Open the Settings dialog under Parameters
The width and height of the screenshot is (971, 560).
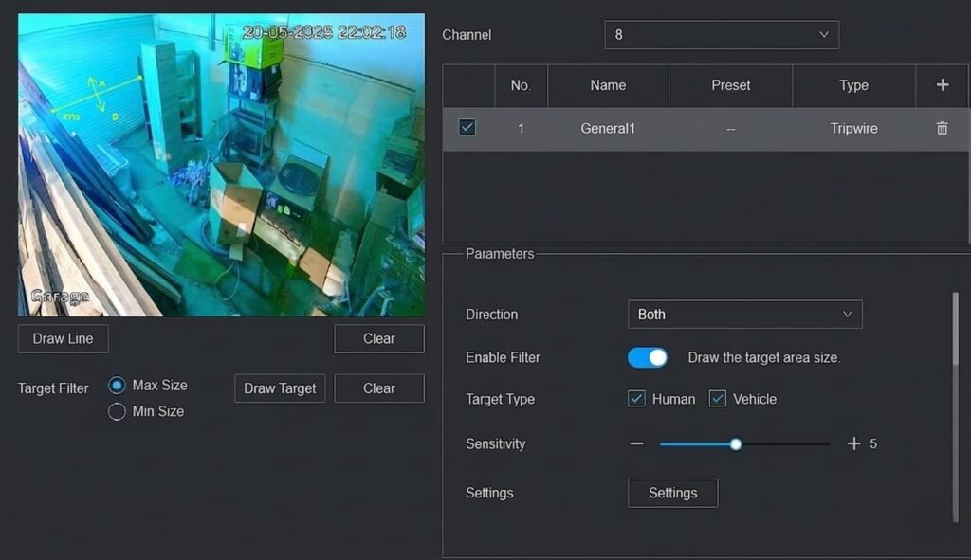click(672, 493)
